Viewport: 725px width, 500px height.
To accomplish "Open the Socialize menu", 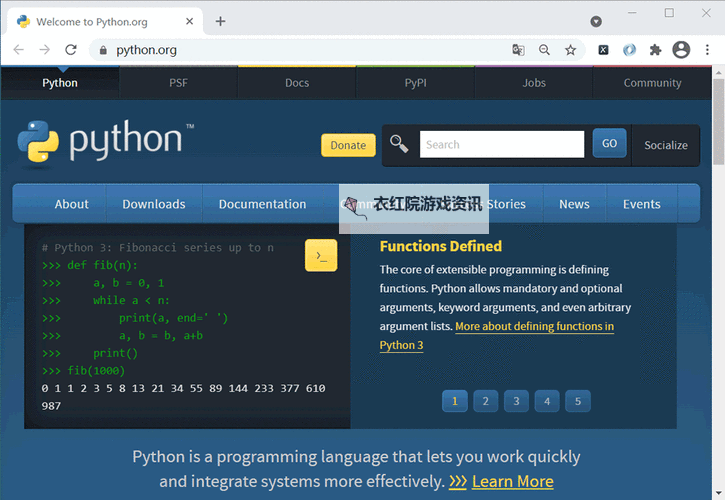I will pyautogui.click(x=666, y=145).
